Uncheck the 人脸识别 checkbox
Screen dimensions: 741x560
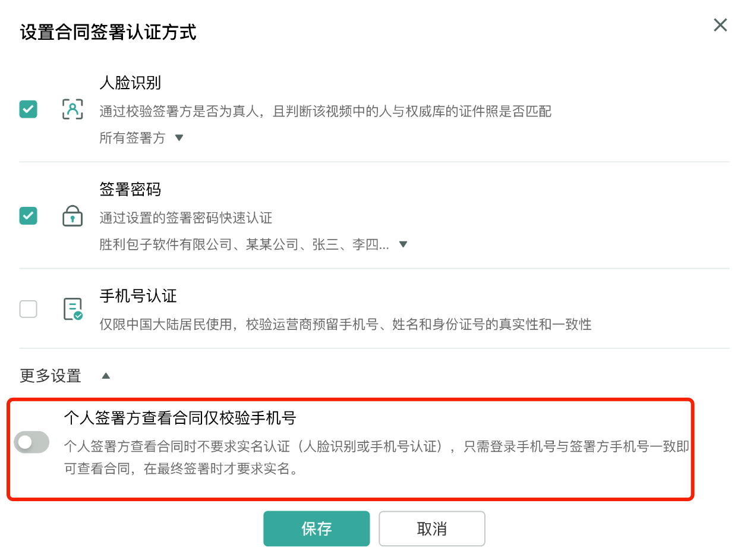click(28, 109)
